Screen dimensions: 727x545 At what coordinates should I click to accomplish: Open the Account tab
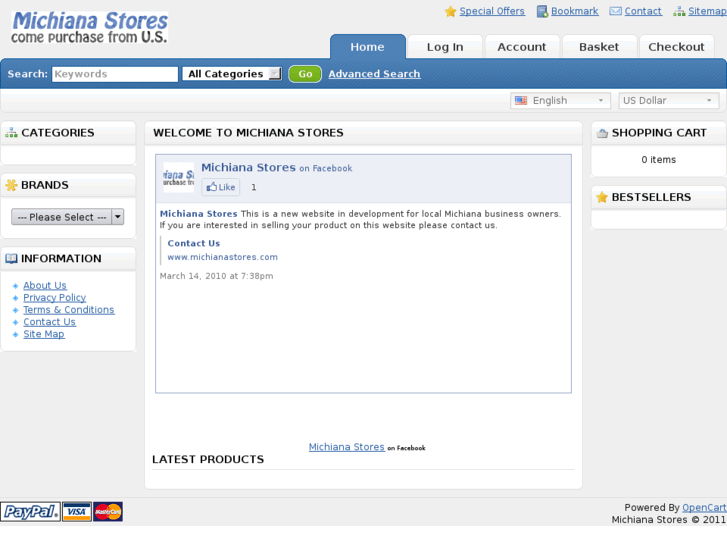pos(522,47)
